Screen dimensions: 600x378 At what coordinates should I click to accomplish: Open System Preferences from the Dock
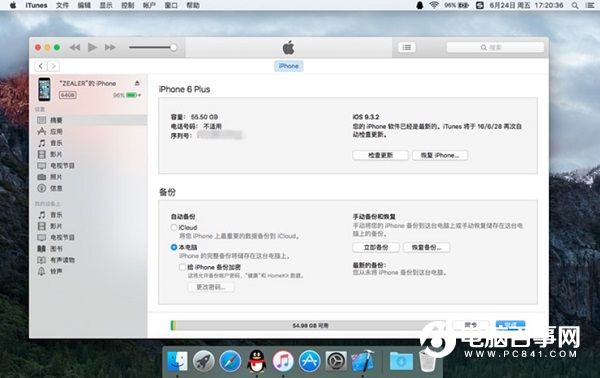point(336,361)
